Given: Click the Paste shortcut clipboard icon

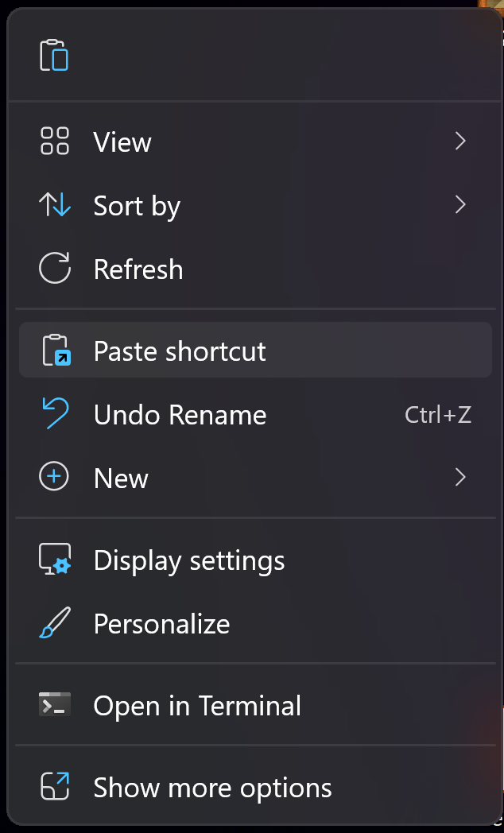Looking at the screenshot, I should coord(56,351).
